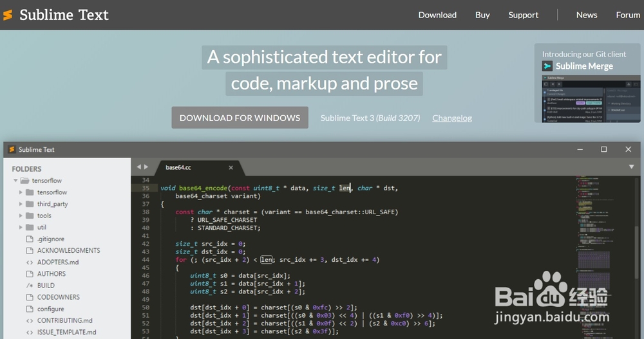Expand the third_party folder arrow
The height and width of the screenshot is (339, 644).
tap(21, 204)
